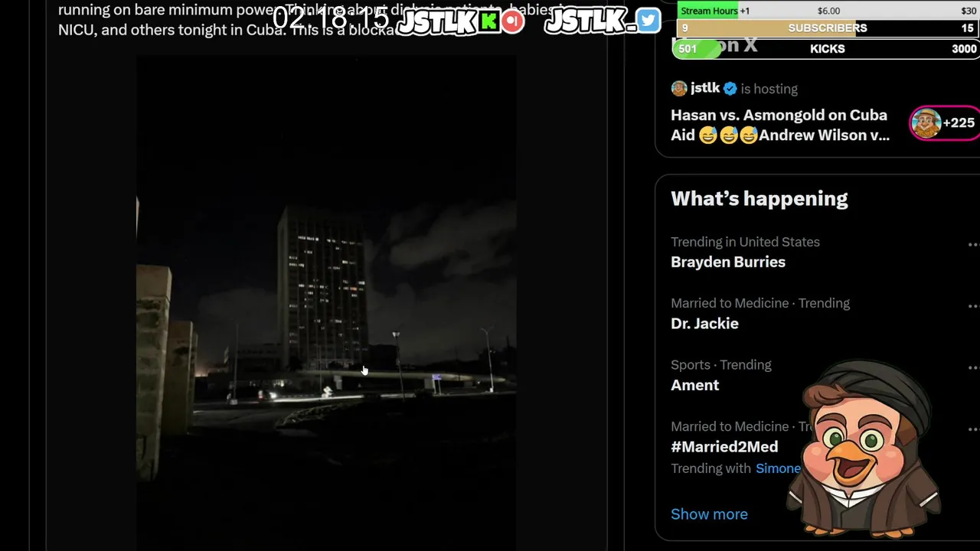
Task: Click the red recording indicator icon
Action: coord(513,21)
